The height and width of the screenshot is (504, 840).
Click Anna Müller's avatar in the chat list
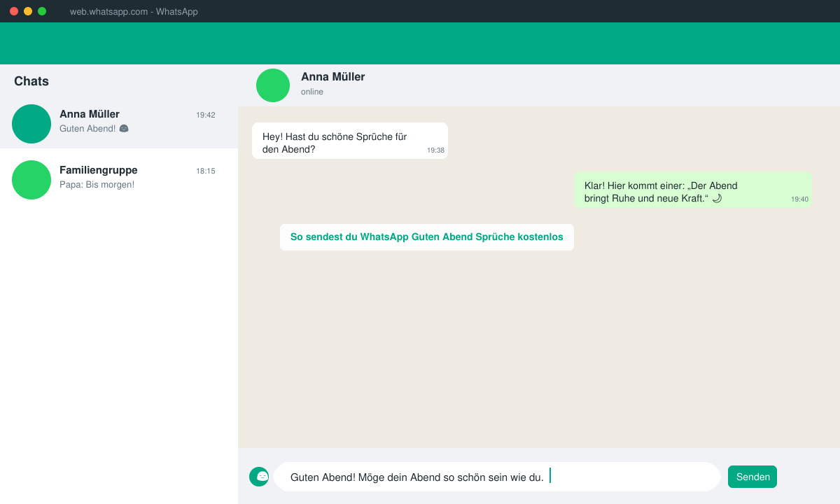(x=31, y=124)
